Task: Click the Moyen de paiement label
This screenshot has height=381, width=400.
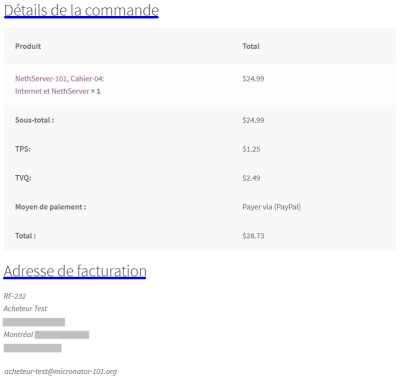Action: coord(51,207)
